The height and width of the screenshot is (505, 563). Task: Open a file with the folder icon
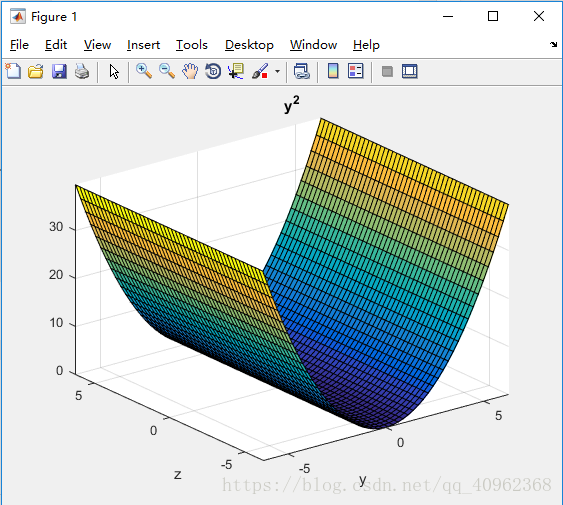point(36,71)
